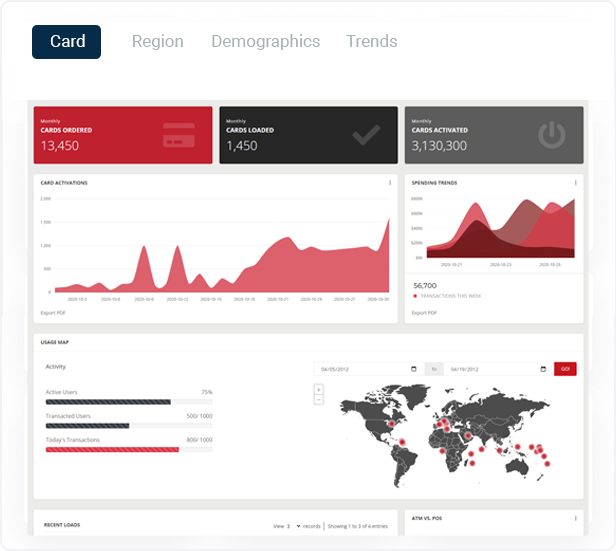Click Export PDF under Card Activations chart
Screen dimensions: 616x551
click(53, 313)
